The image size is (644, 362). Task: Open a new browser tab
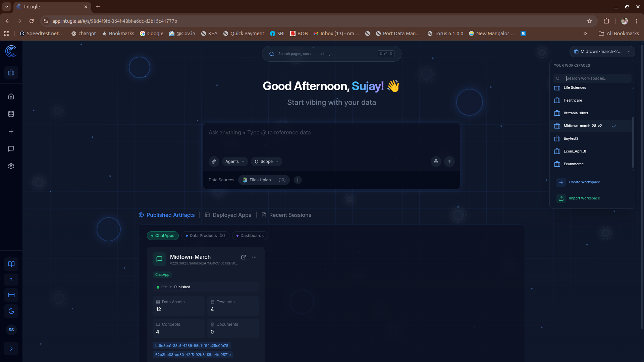click(x=98, y=7)
